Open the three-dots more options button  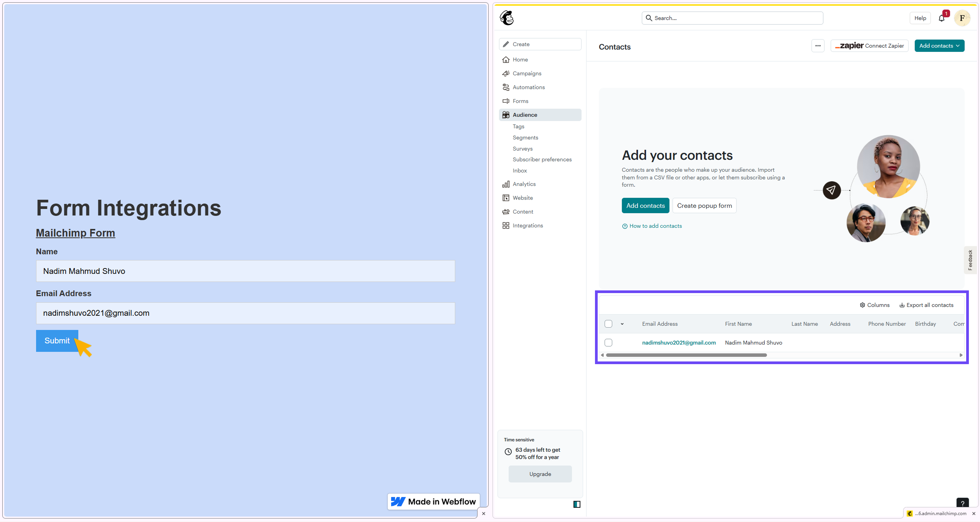point(818,46)
